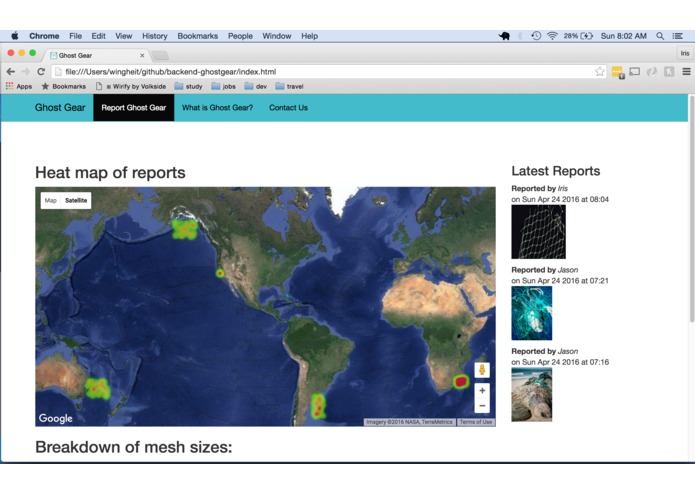The width and height of the screenshot is (695, 494).
Task: Open the Wi-Fi status menu
Action: (x=552, y=36)
